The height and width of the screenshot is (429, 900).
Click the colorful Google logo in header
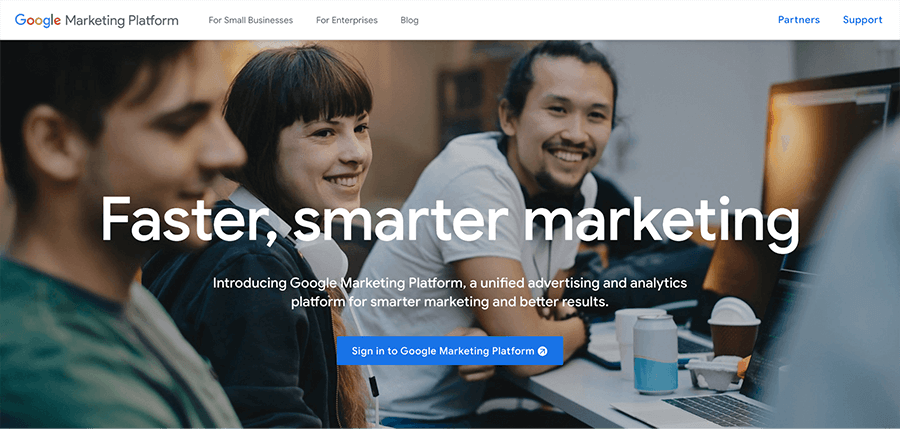(38, 20)
